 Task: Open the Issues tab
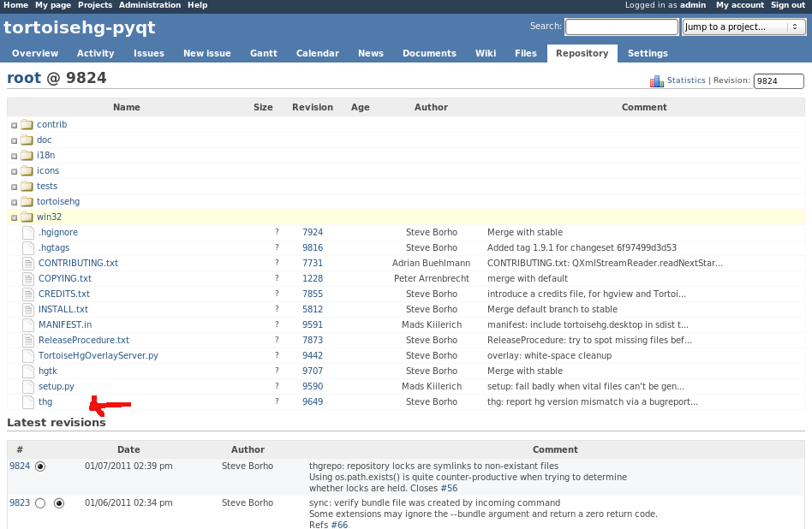point(149,53)
